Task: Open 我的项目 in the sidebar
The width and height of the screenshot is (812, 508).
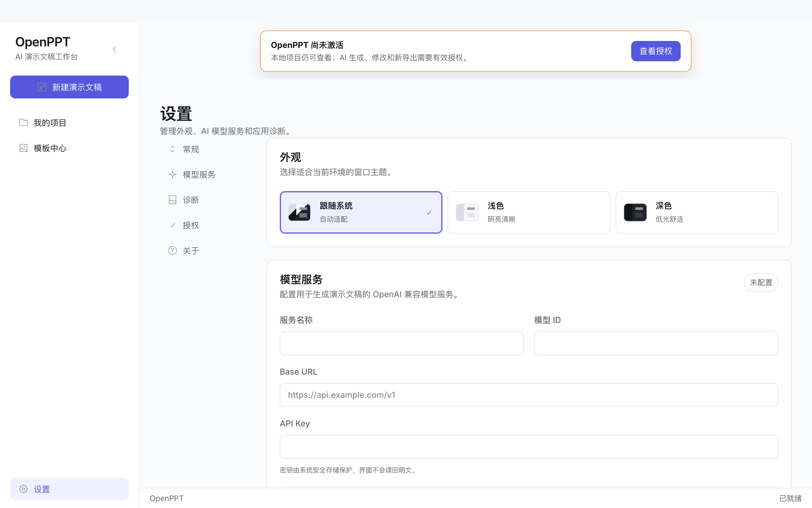Action: (69, 123)
